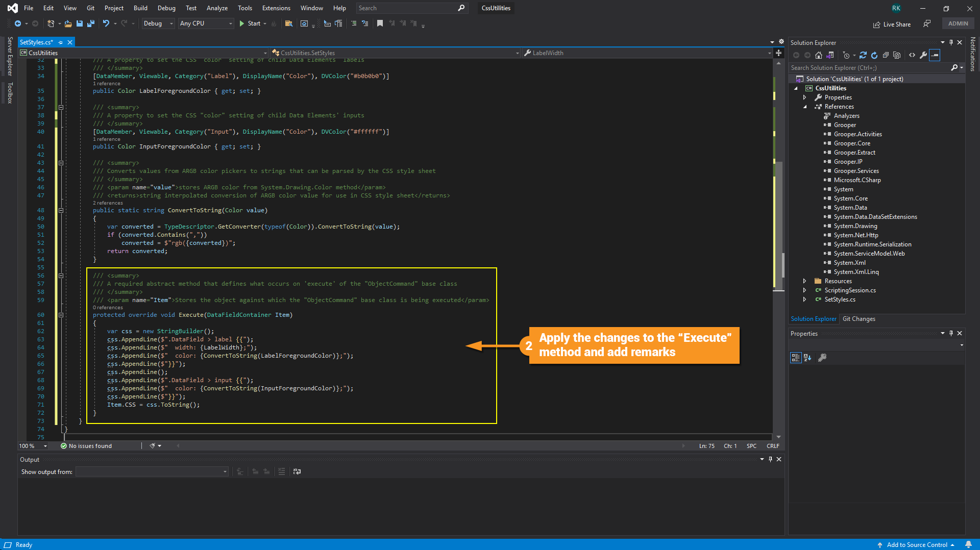This screenshot has height=550, width=980.
Task: Click the View Code icon in Solution Explorer
Action: tap(912, 55)
